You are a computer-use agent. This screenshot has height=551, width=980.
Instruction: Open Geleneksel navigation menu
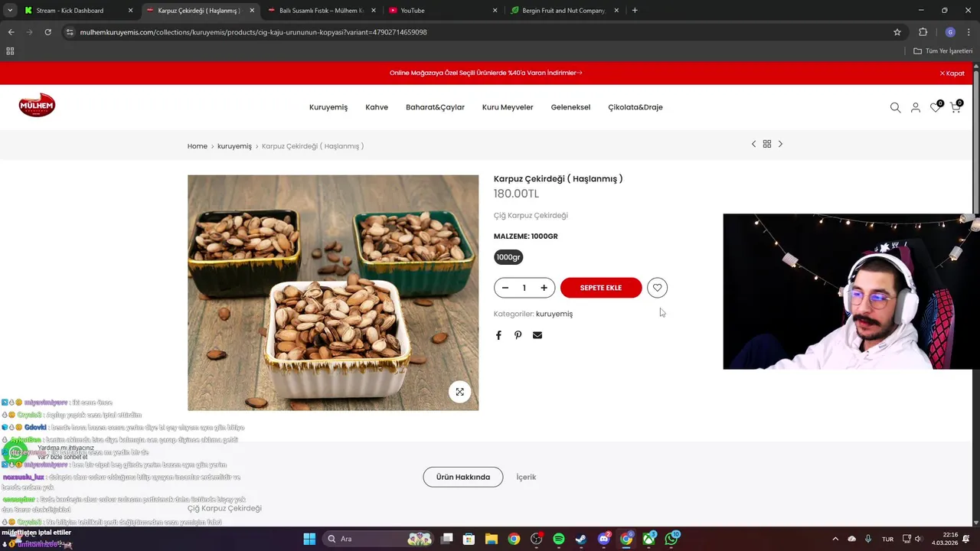tap(570, 107)
